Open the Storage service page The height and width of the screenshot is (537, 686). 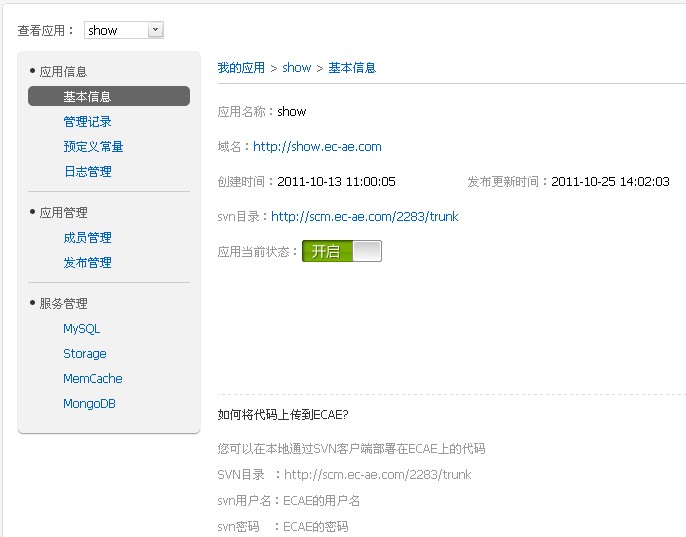[84, 354]
